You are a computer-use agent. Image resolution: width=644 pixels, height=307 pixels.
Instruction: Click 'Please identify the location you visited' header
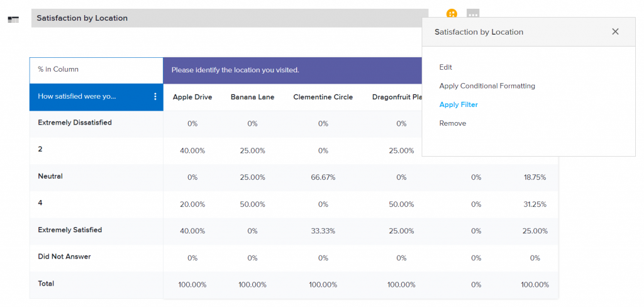235,70
